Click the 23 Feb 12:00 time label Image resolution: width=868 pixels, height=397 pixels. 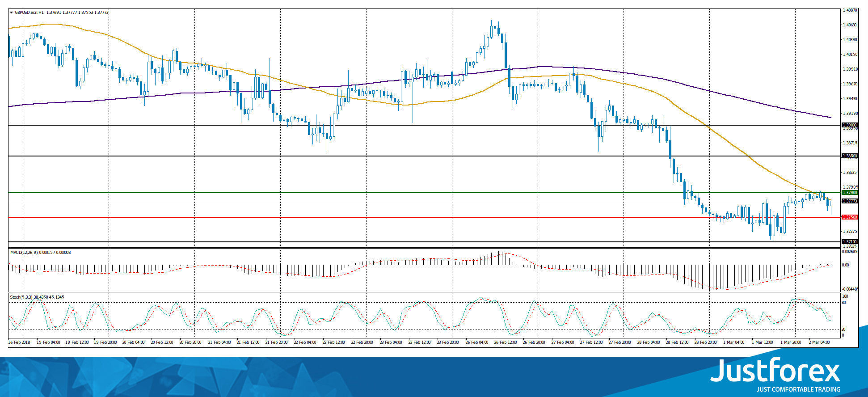(x=420, y=342)
